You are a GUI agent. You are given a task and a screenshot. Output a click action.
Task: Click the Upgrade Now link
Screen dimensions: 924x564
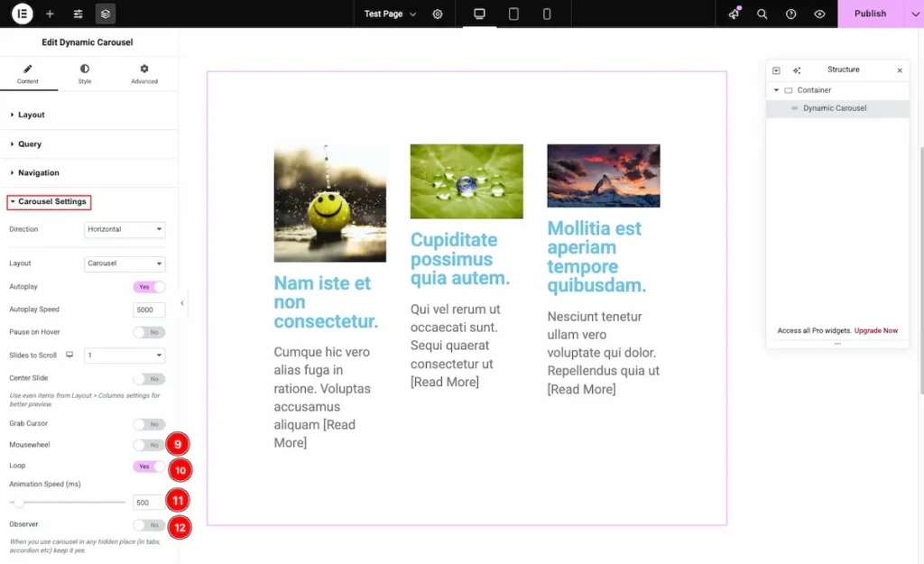click(x=875, y=331)
